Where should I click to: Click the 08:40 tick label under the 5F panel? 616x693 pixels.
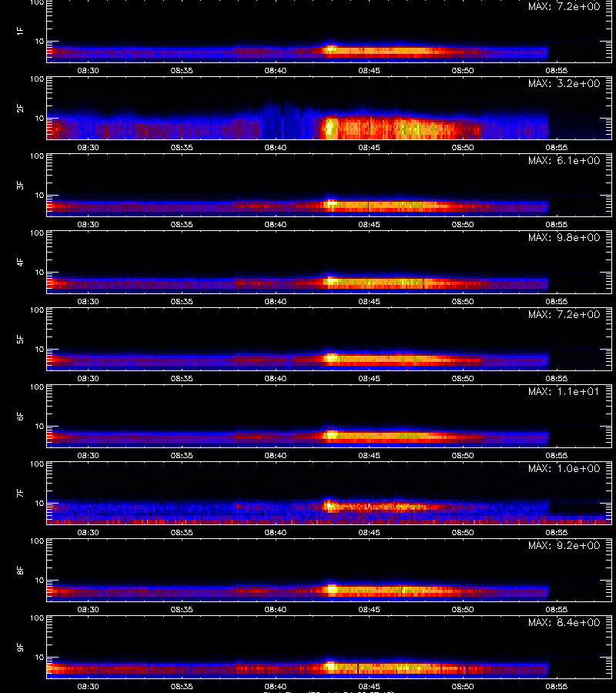tap(276, 378)
